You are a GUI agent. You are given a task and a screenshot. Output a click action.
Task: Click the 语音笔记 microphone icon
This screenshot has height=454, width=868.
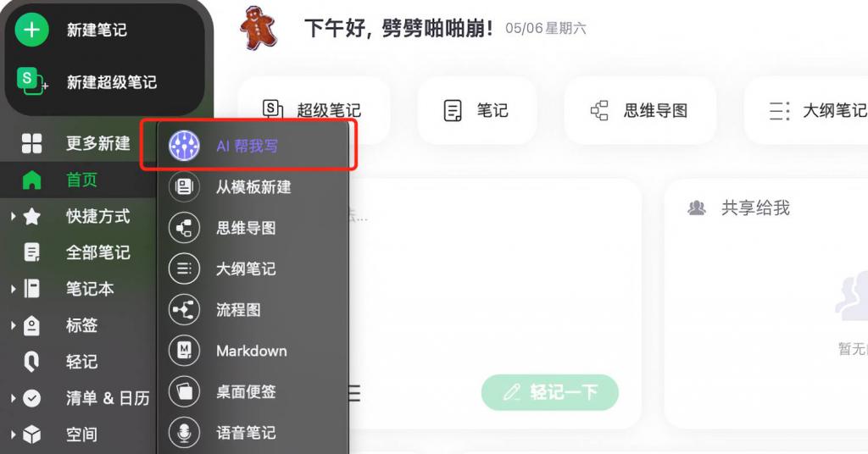(184, 433)
